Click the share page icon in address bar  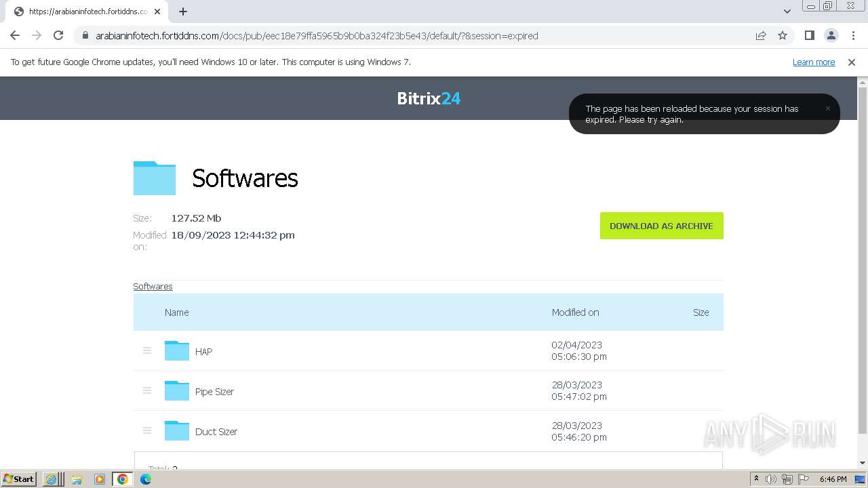(761, 36)
